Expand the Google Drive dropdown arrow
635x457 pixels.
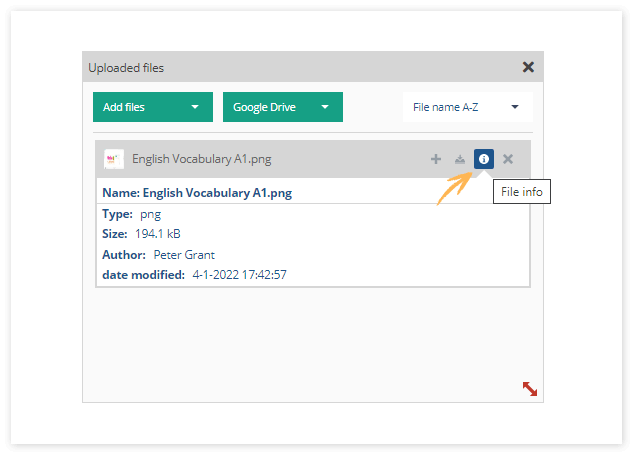(x=325, y=107)
